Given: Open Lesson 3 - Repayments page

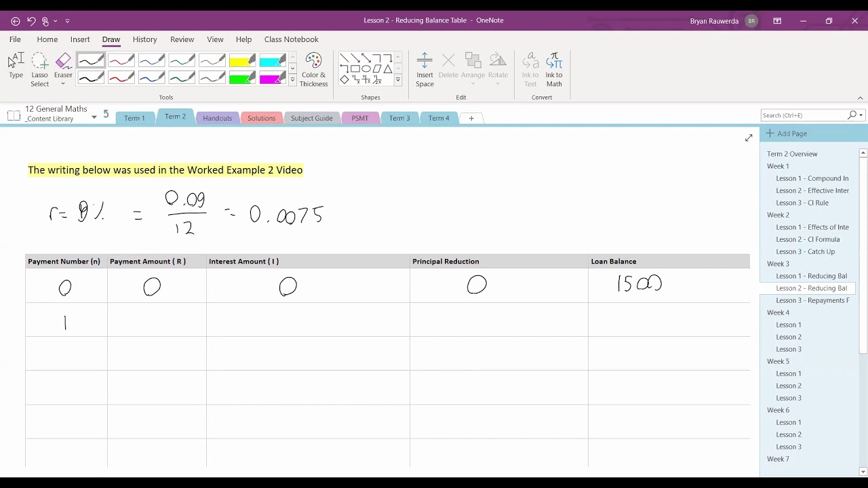Looking at the screenshot, I should tap(812, 300).
